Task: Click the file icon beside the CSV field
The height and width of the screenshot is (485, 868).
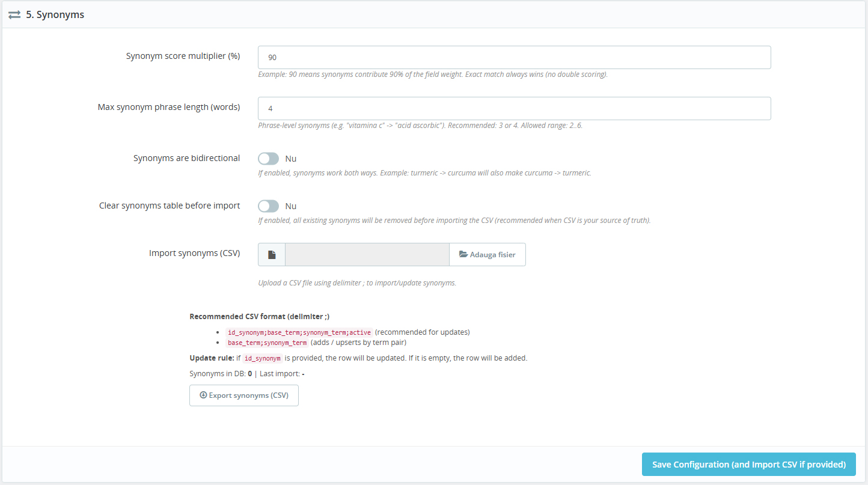Action: pos(272,255)
